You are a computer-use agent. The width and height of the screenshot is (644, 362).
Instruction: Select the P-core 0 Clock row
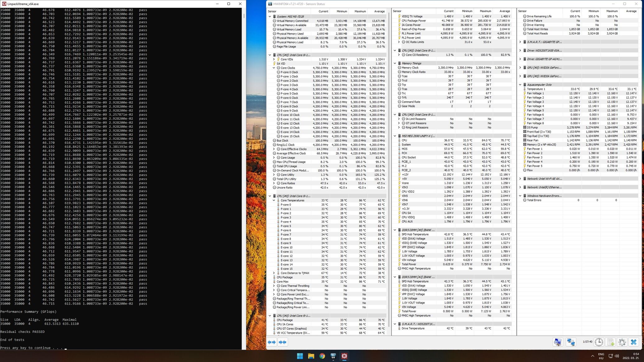(327, 72)
